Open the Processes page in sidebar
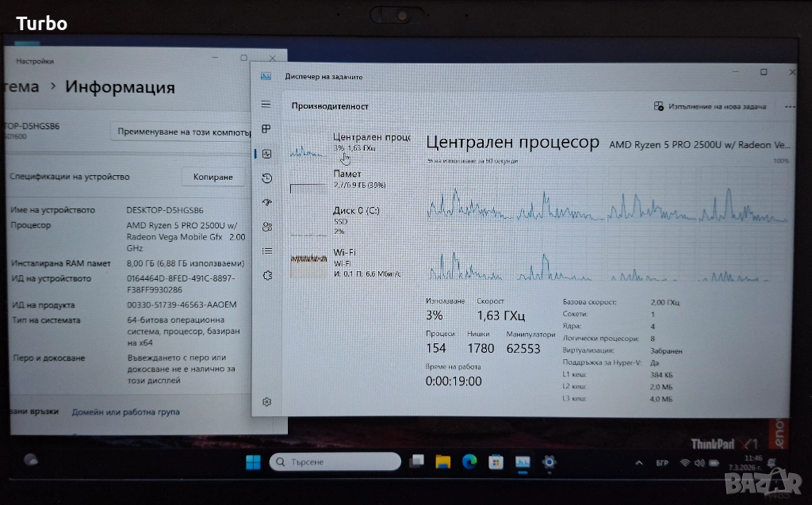The image size is (812, 505). click(x=266, y=129)
